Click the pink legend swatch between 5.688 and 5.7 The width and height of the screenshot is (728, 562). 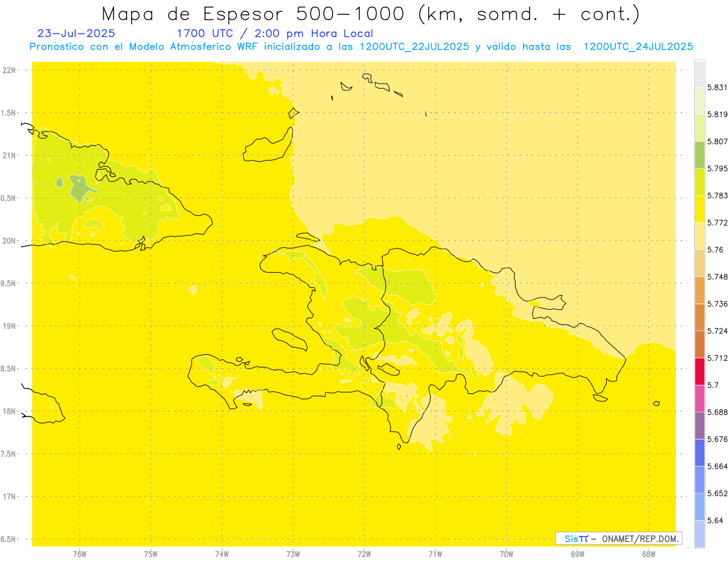pos(699,398)
